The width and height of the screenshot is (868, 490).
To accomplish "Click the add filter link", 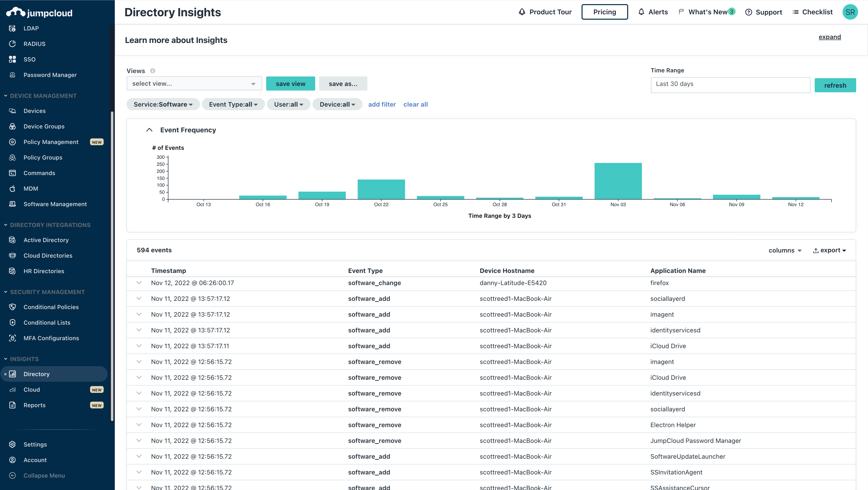I will (x=382, y=105).
